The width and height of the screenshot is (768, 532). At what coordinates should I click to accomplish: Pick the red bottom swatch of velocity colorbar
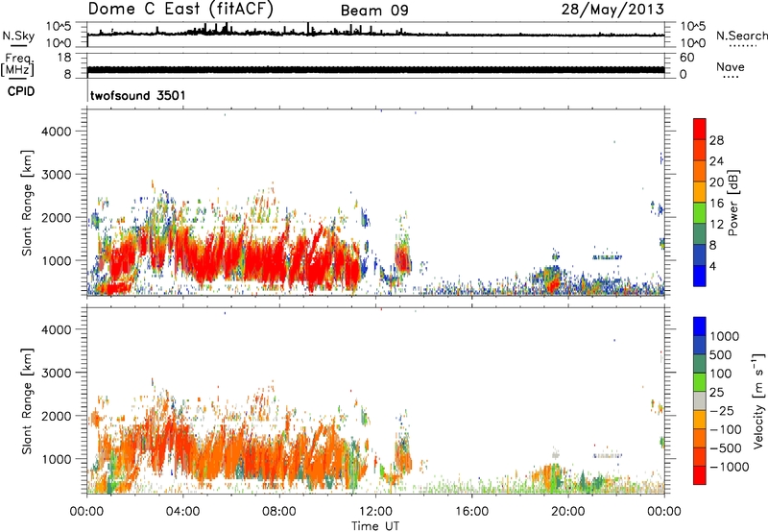tap(700, 475)
